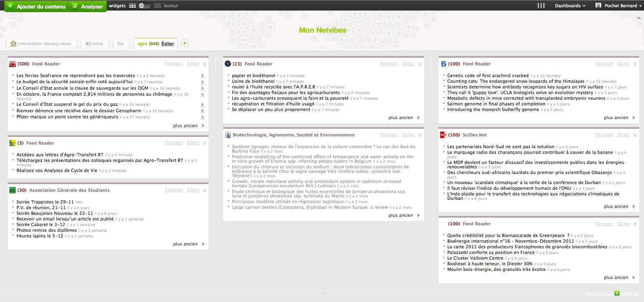Click the newspaper icon on infos tab

click(x=88, y=44)
